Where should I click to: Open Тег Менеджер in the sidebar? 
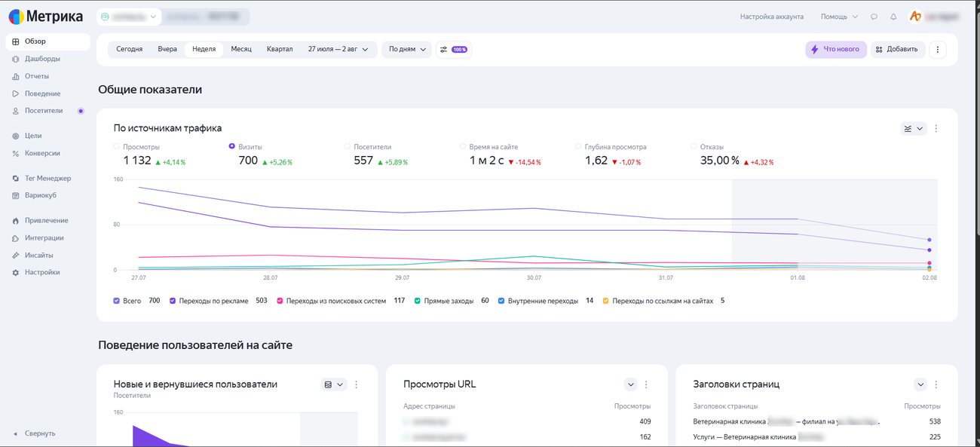[47, 179]
